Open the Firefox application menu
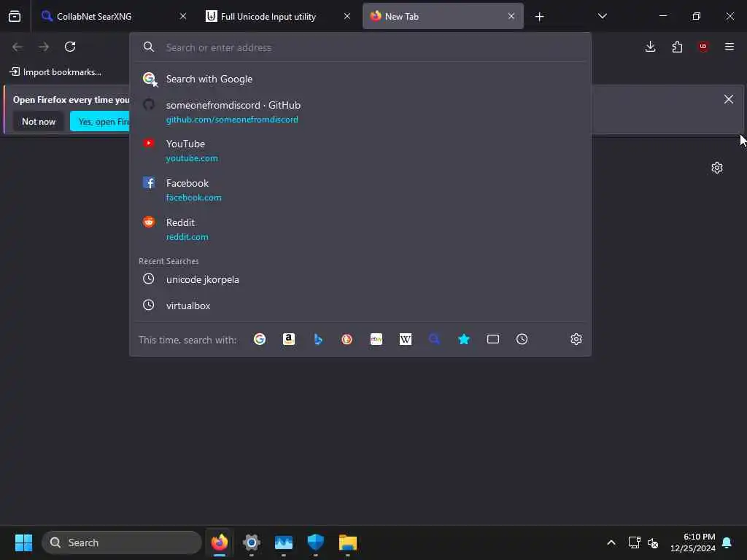 pyautogui.click(x=729, y=47)
